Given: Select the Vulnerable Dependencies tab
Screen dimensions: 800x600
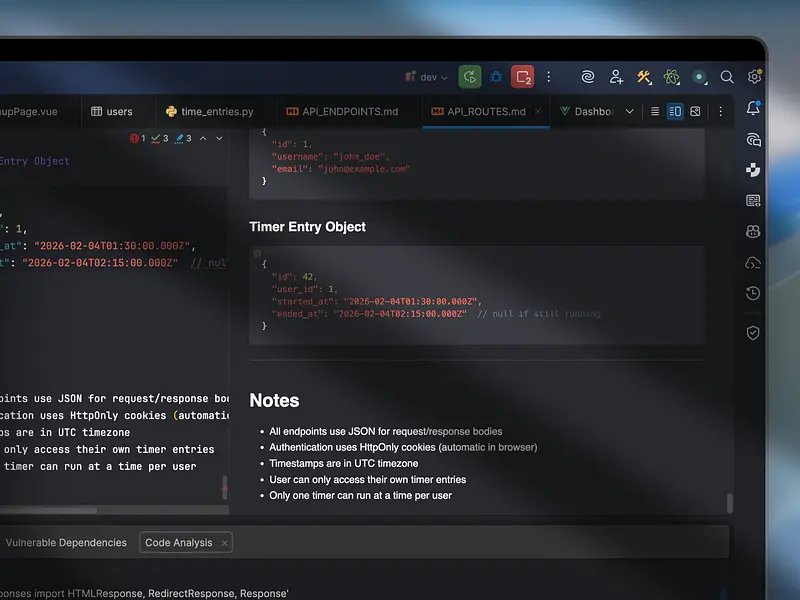Looking at the screenshot, I should (66, 543).
